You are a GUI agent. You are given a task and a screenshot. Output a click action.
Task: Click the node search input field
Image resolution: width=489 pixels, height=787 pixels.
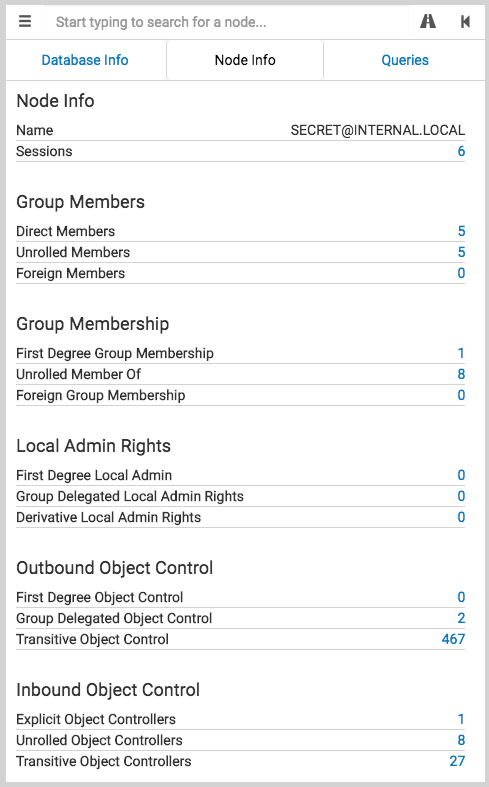[x=226, y=22]
